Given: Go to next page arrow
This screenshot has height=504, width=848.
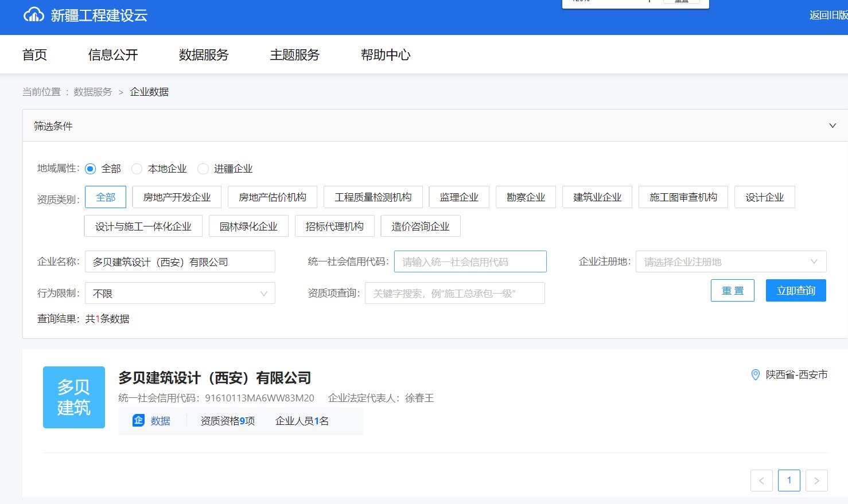Looking at the screenshot, I should (816, 480).
